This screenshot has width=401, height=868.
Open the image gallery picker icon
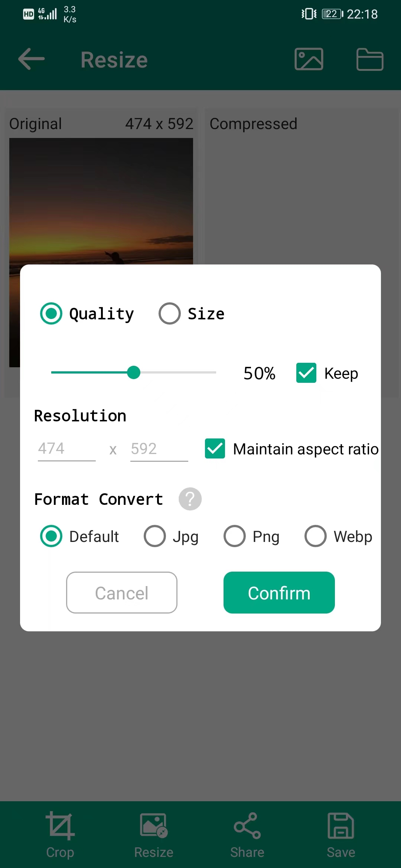click(309, 59)
